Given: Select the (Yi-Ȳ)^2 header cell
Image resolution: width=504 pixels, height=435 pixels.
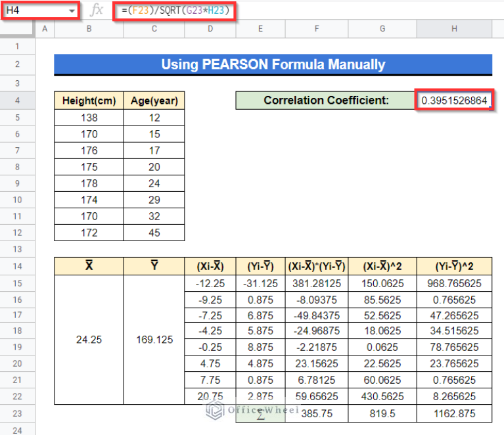Looking at the screenshot, I should click(454, 266).
